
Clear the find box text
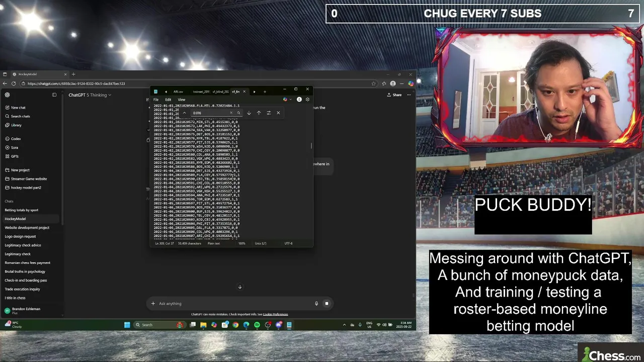point(231,113)
